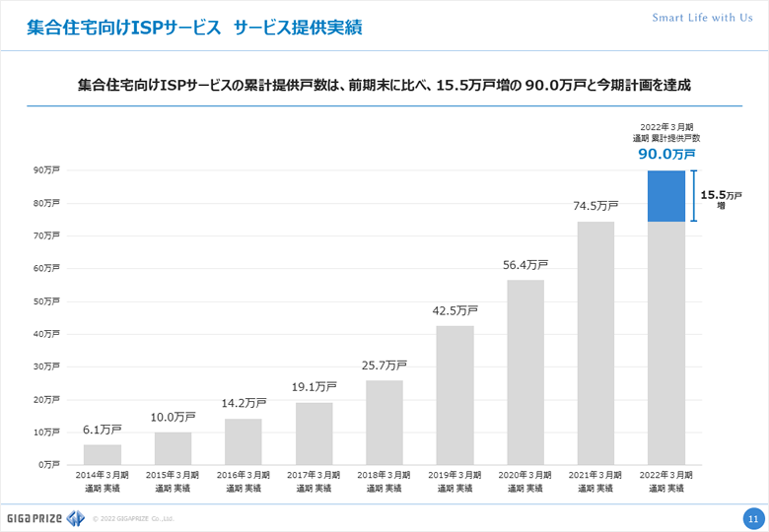The height and width of the screenshot is (532, 769).
Task: Click the 74.5万戸 data label
Action: coord(595,206)
